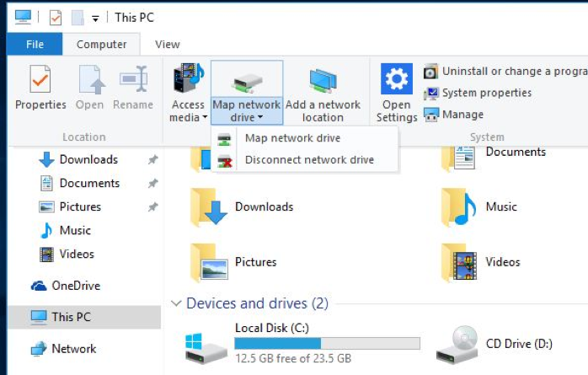Collapse the Devices and drives group chevron
Image resolution: width=588 pixels, height=375 pixels.
[176, 303]
